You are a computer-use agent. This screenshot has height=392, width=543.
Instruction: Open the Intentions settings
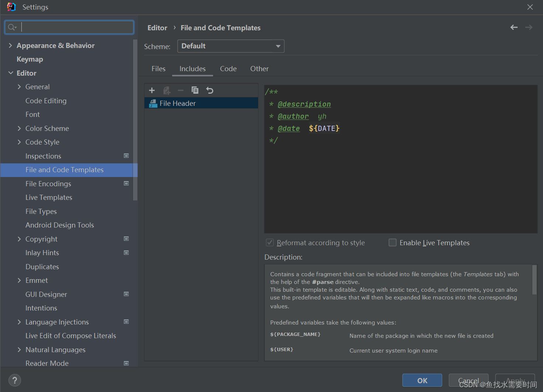41,308
